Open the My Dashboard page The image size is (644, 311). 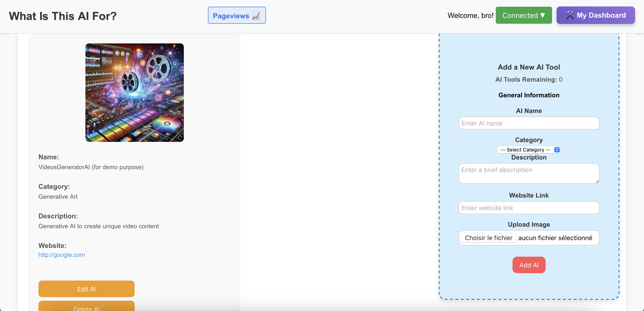[x=595, y=15]
